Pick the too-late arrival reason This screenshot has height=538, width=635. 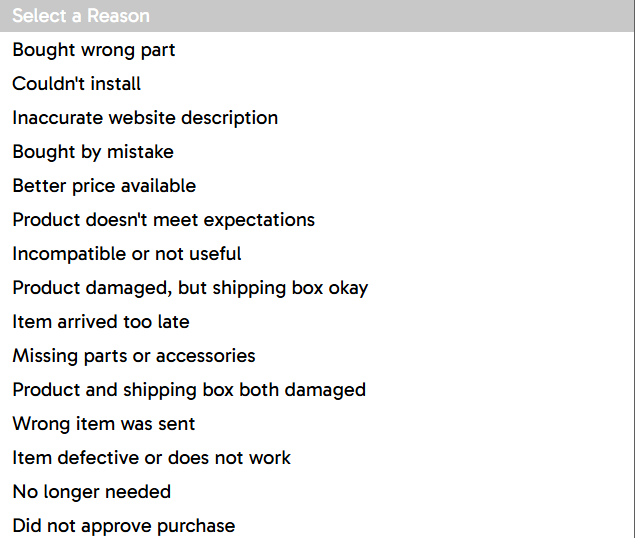click(x=317, y=322)
